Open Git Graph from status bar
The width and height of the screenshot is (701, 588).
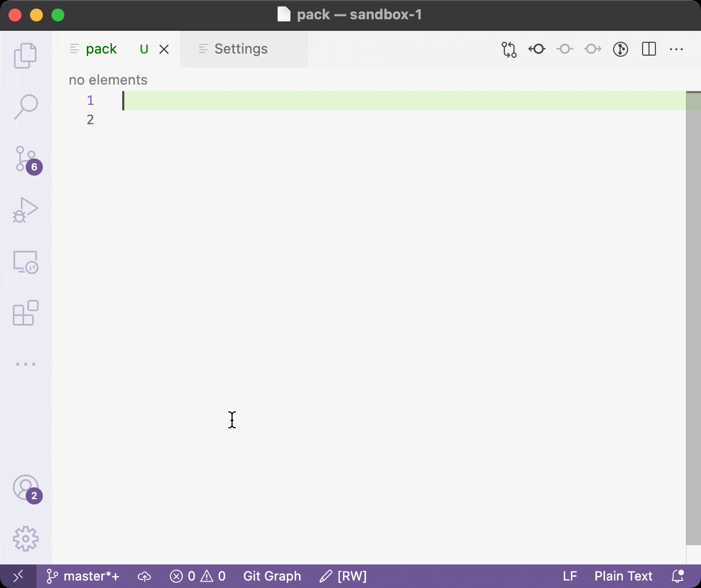click(272, 576)
